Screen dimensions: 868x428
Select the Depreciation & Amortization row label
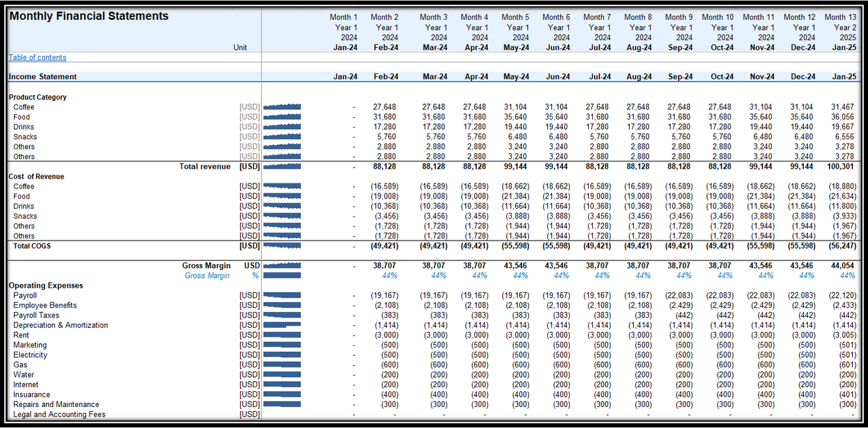[61, 325]
